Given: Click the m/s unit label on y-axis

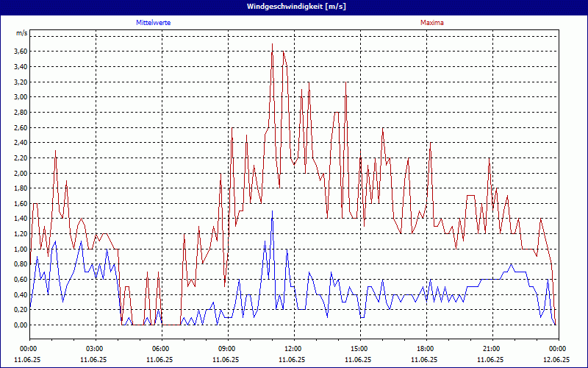Looking at the screenshot, I should [21, 34].
